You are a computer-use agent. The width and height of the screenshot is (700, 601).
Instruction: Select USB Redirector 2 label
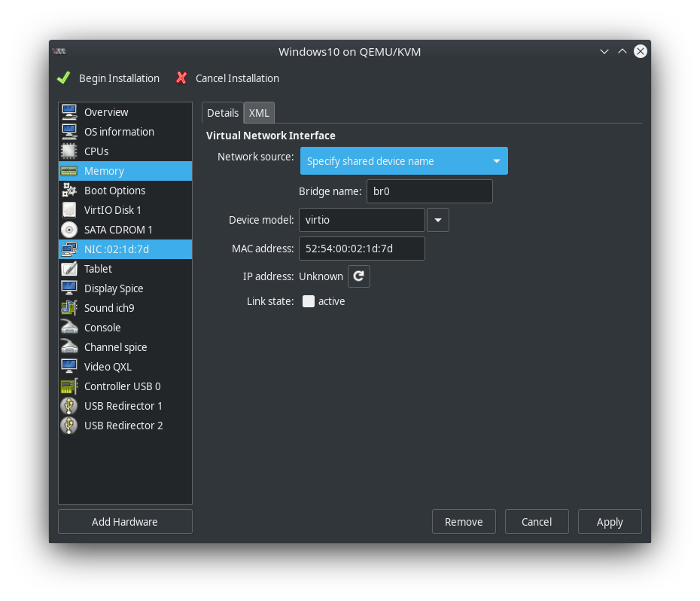point(123,426)
